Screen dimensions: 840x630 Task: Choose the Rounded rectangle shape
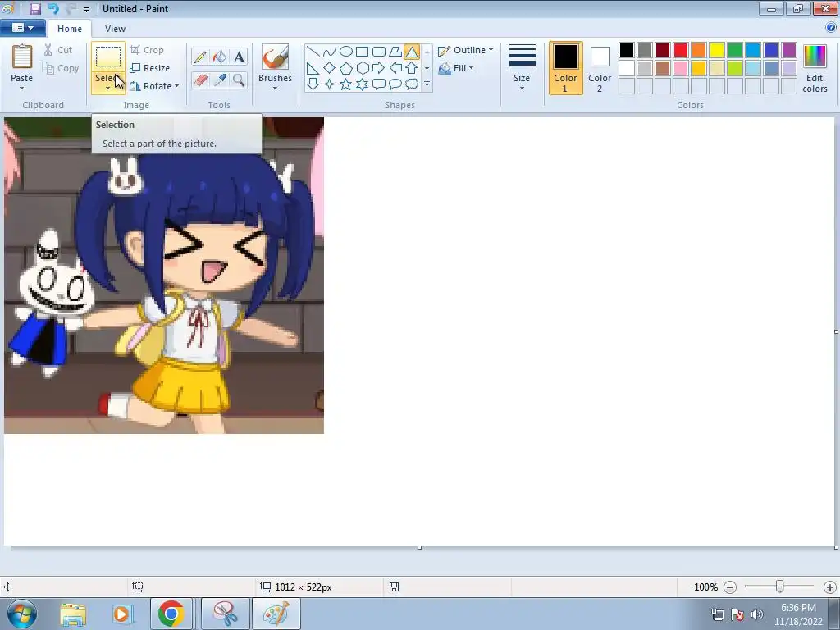pos(379,52)
